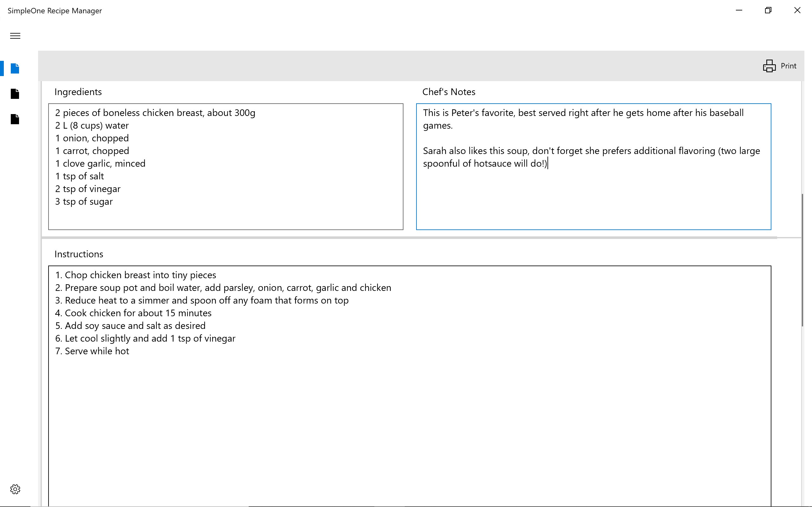Viewport: 812px width, 507px height.
Task: Click the Ingredients section heading
Action: click(x=78, y=92)
